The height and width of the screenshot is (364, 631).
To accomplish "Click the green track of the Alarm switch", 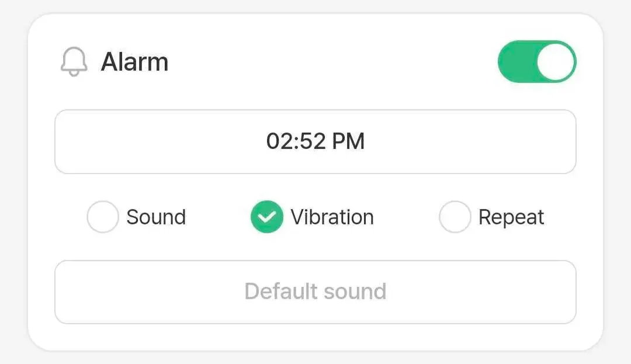I will point(515,62).
